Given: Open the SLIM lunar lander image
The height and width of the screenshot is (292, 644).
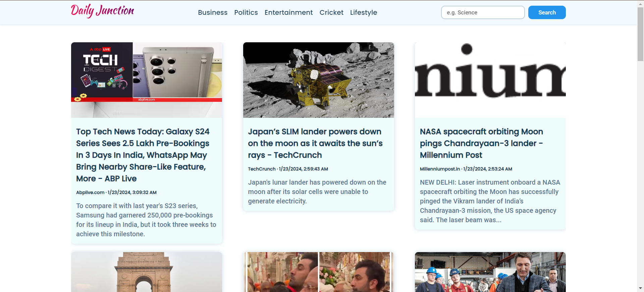Looking at the screenshot, I should [318, 80].
